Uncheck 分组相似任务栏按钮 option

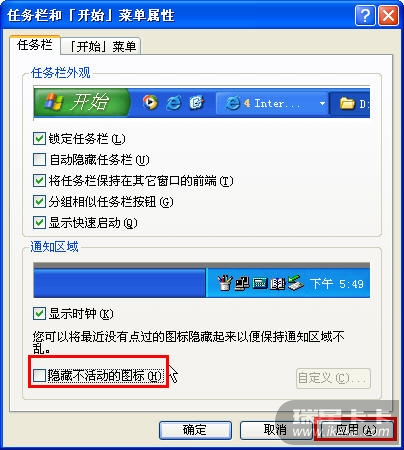point(39,201)
